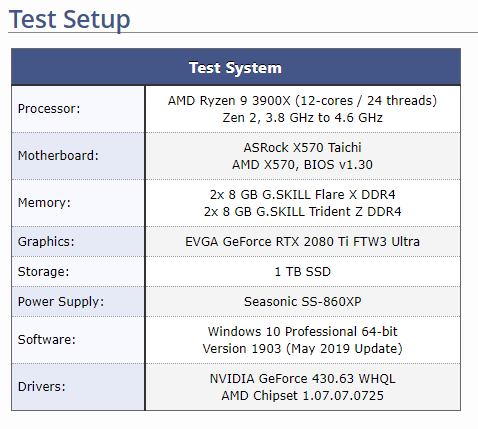Click the Storage row label
This screenshot has height=429, width=478.
coord(43,272)
